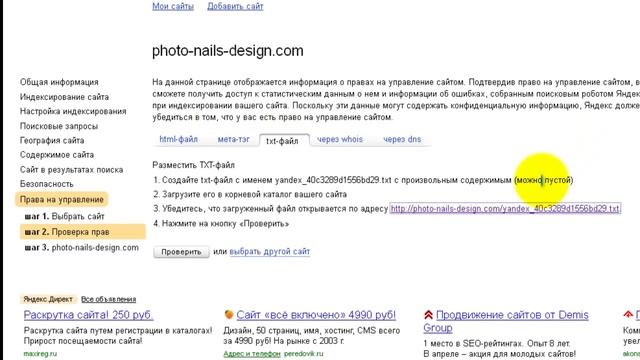The image size is (640, 360).
Task: Open the yandex txt file URL link
Action: click(505, 209)
